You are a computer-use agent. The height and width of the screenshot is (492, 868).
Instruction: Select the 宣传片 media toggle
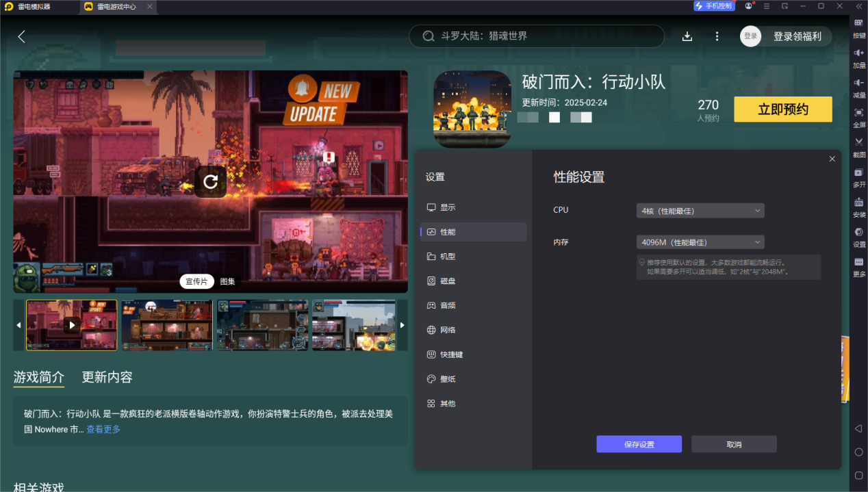[x=196, y=281]
